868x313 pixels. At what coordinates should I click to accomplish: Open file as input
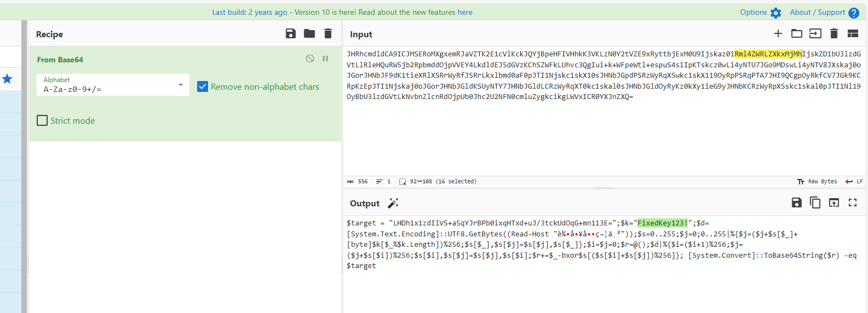tap(815, 34)
